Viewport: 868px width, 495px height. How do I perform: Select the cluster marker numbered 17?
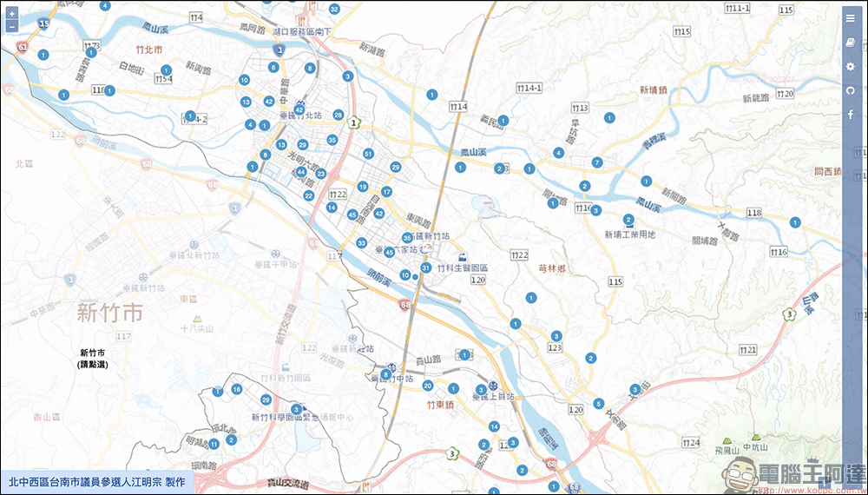pyautogui.click(x=387, y=191)
